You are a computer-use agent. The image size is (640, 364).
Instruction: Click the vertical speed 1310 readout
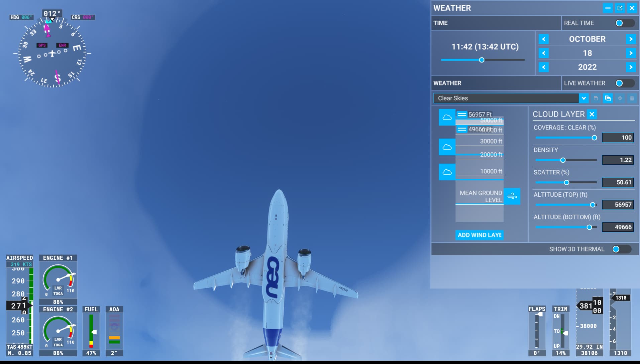click(x=621, y=353)
